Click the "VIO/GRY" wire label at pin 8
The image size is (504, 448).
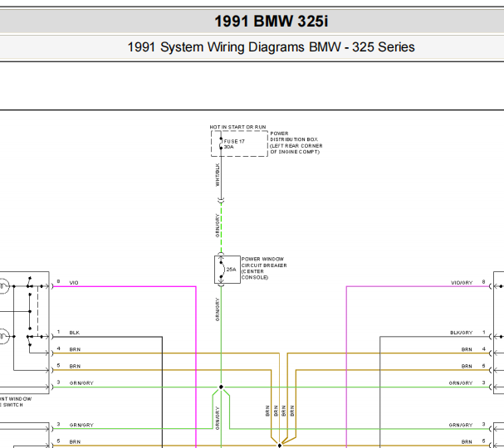462,283
